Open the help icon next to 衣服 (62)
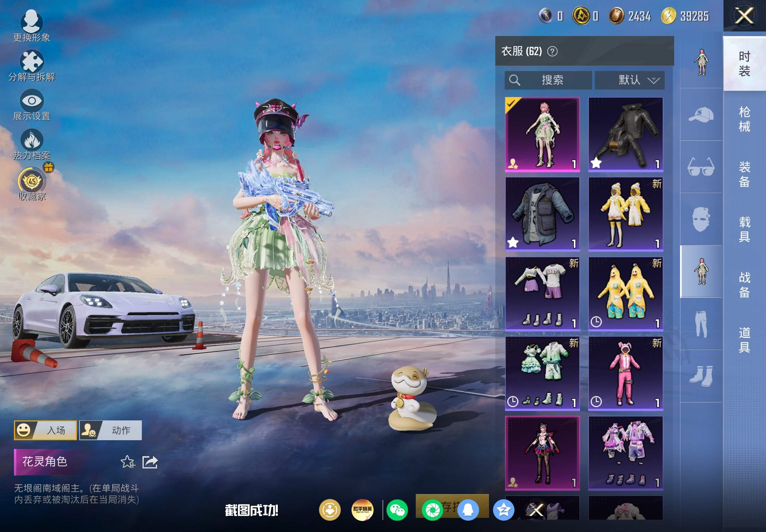Image resolution: width=766 pixels, height=532 pixels. point(552,51)
